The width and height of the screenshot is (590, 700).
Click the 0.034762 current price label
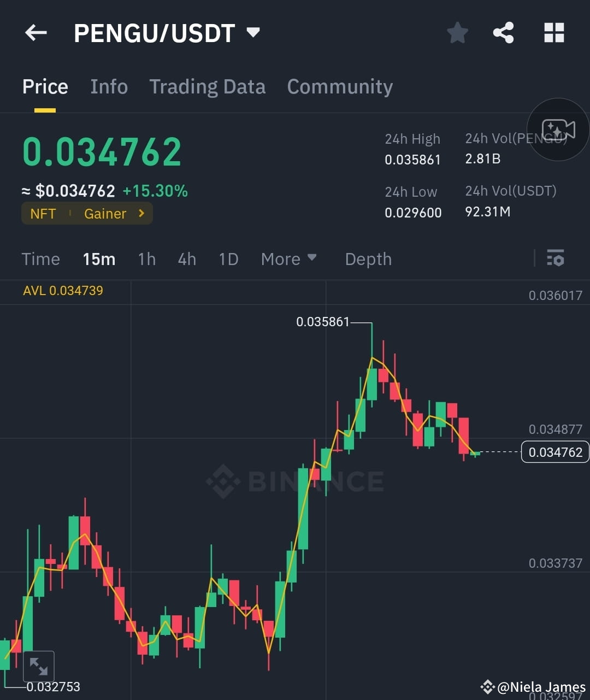tap(554, 452)
